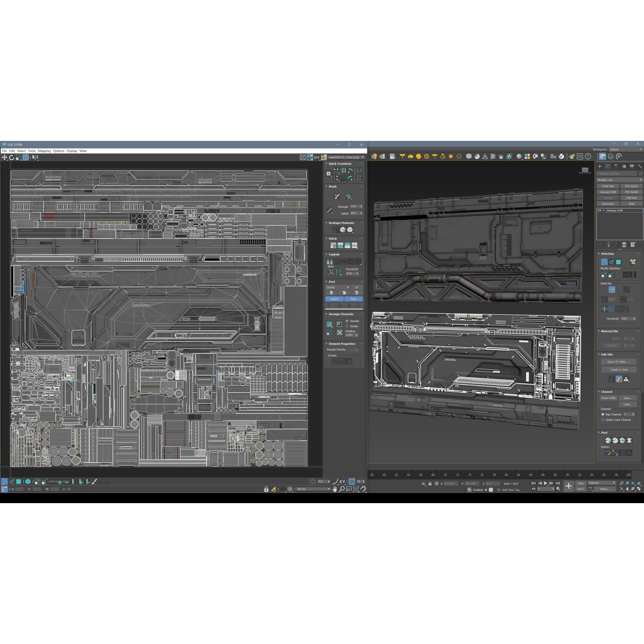Click Remove modifier trash icon

(x=624, y=245)
